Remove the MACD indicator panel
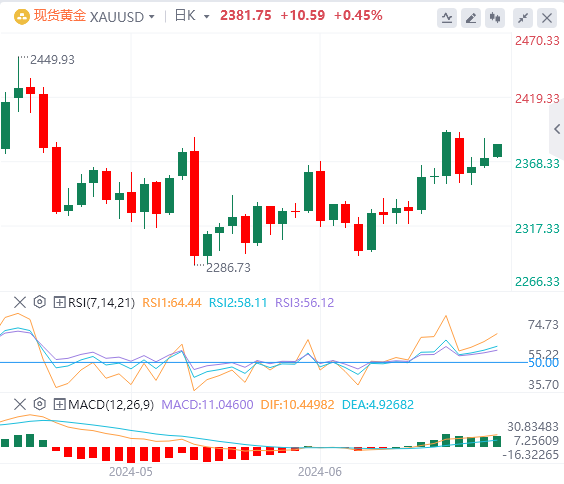This screenshot has width=564, height=484. click(x=20, y=404)
